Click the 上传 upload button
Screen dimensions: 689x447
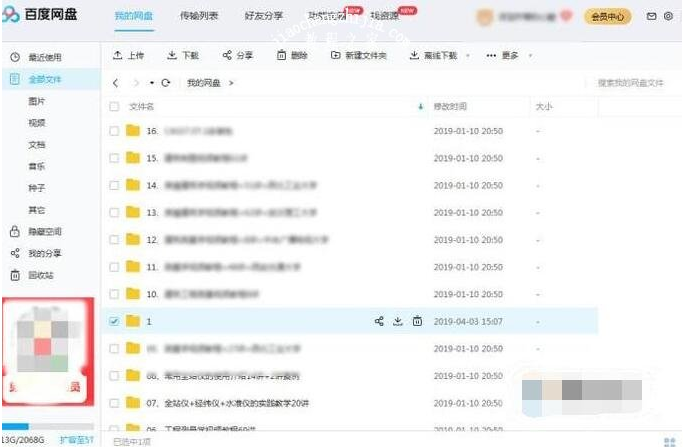pos(128,55)
